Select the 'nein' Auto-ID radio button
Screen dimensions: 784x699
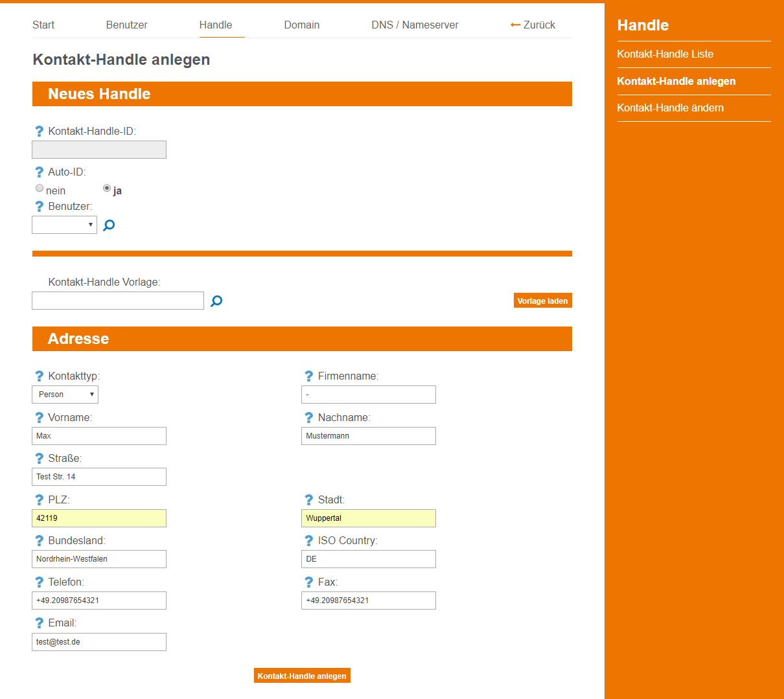(40, 189)
